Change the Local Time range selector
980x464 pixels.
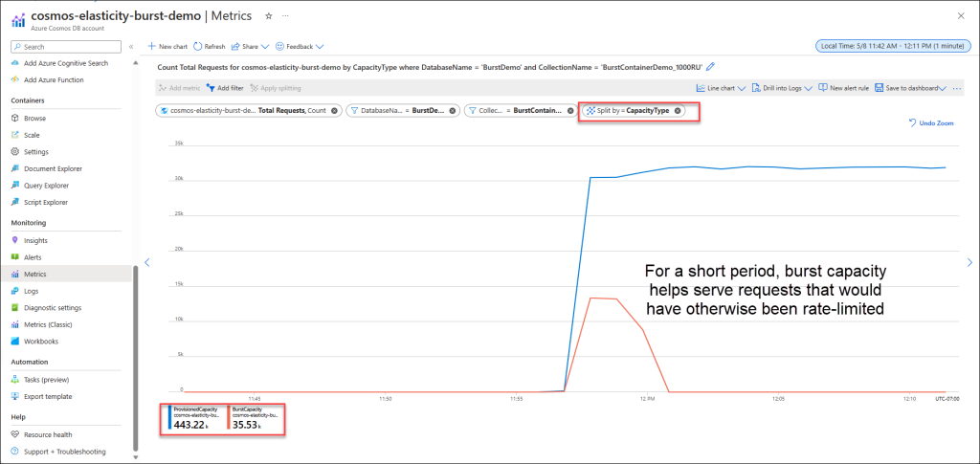coord(893,46)
